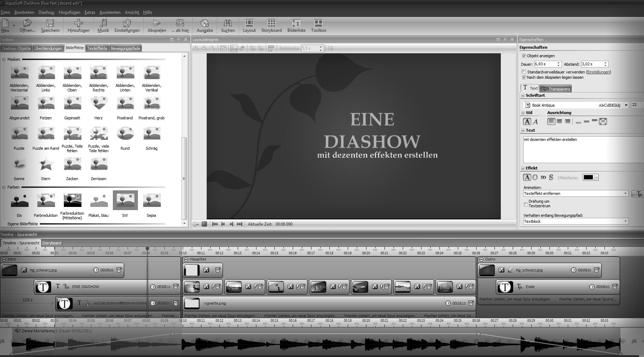Click the 1:1 zoom magnifier in Layoutdesigner
Image resolution: width=644 pixels, height=357 pixels.
[213, 48]
